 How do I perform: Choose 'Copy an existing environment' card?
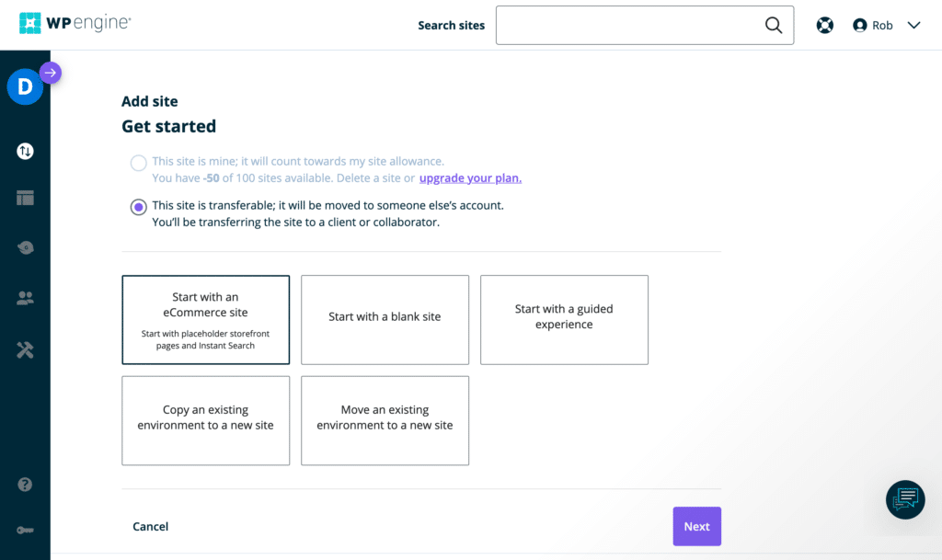click(205, 421)
